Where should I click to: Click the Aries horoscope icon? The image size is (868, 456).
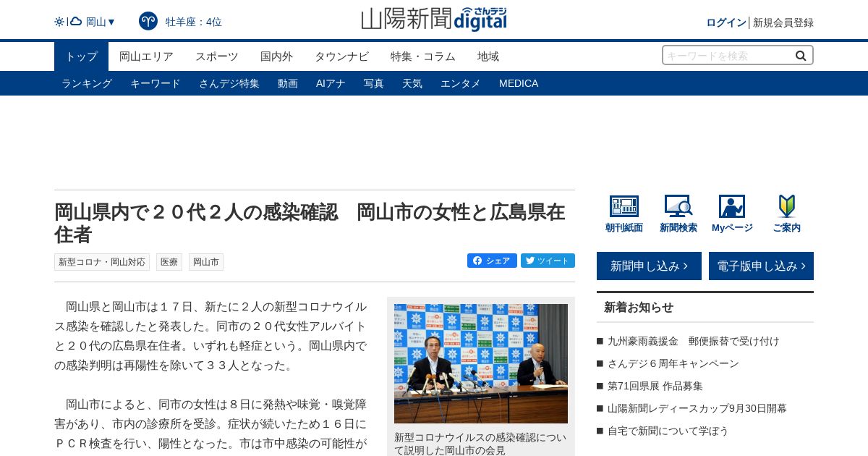click(x=148, y=21)
